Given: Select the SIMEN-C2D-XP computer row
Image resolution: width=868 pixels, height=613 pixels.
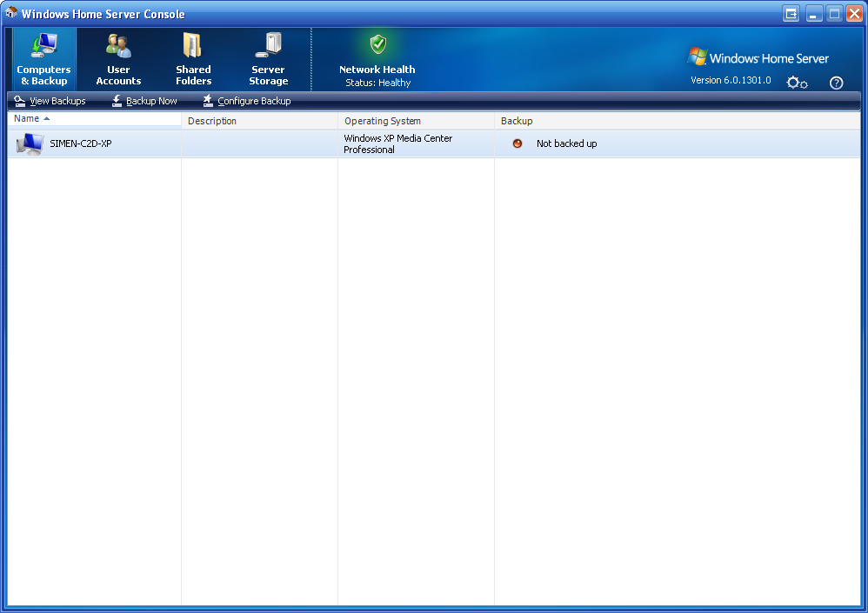Looking at the screenshot, I should [434, 143].
